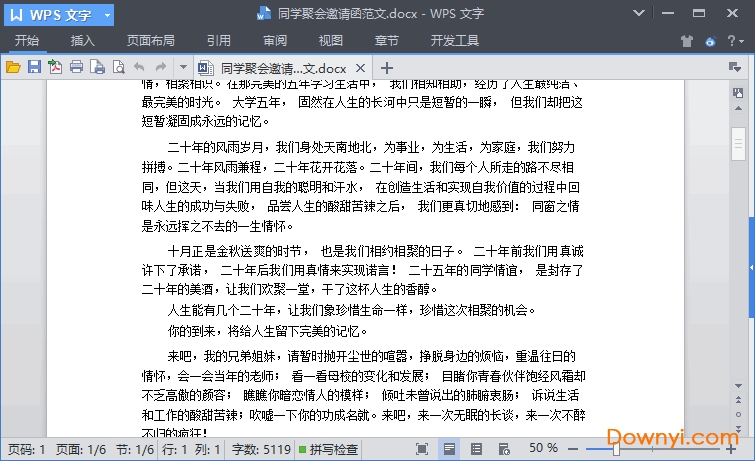
Task: Click the Undo arrow
Action: tap(139, 67)
